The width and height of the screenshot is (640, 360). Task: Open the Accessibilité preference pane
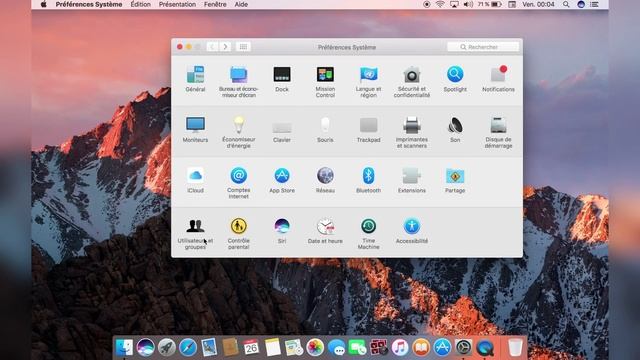[411, 231]
